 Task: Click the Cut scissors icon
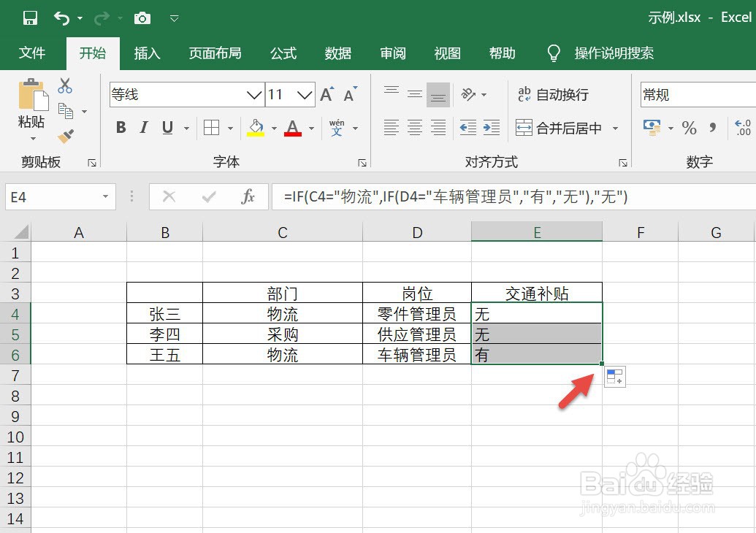click(64, 85)
